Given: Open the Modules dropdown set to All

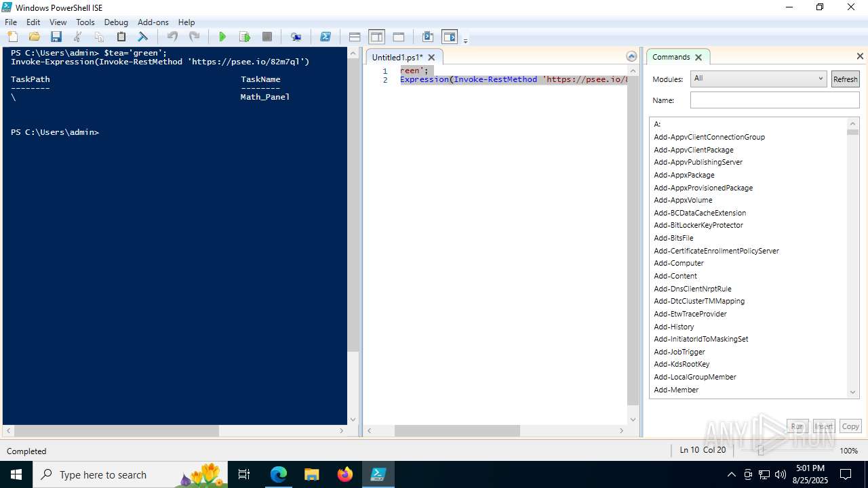Looking at the screenshot, I should [x=758, y=79].
